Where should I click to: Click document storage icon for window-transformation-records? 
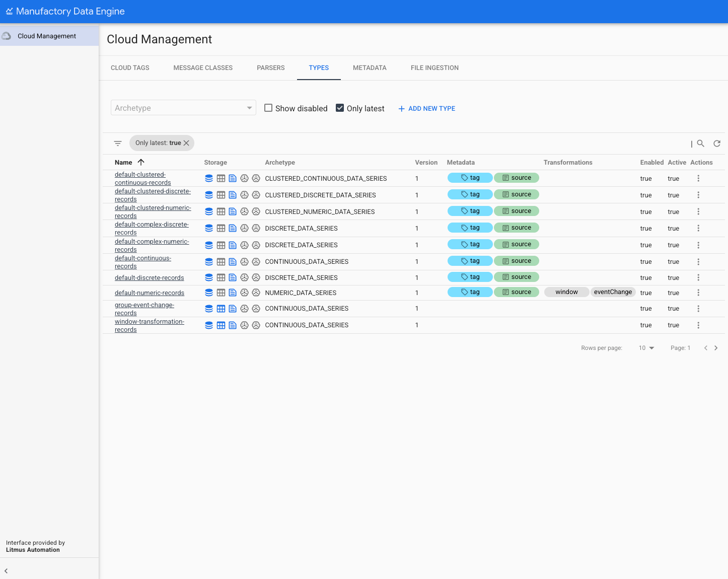[x=233, y=325]
